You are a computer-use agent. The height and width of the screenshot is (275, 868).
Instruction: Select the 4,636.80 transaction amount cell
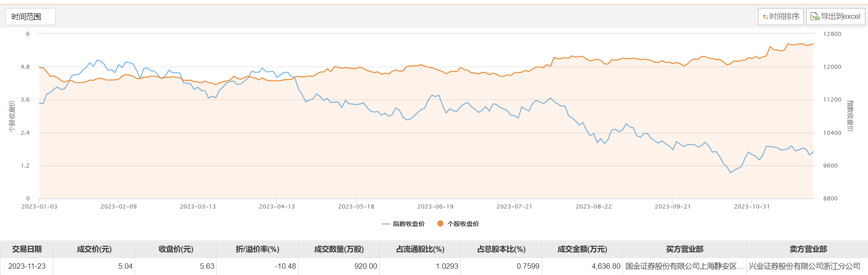coord(582,266)
